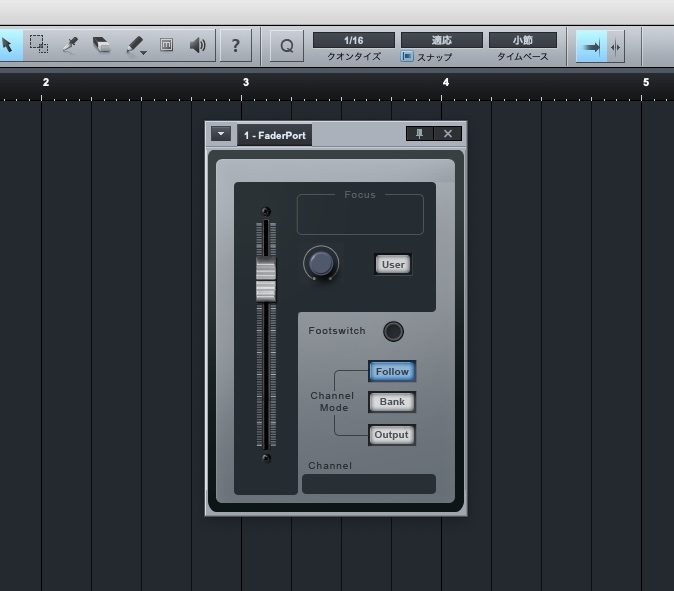Select the Mute tool
Screen dimensions: 674x591
tap(167, 45)
